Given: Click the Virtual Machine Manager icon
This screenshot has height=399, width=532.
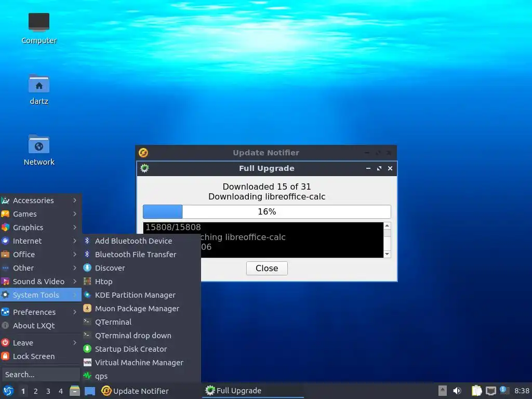Looking at the screenshot, I should point(87,363).
